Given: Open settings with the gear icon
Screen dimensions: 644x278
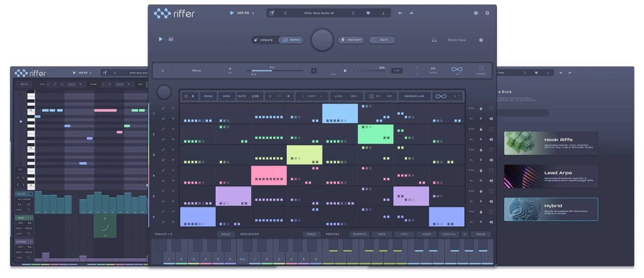Looking at the screenshot, I should pyautogui.click(x=488, y=13).
